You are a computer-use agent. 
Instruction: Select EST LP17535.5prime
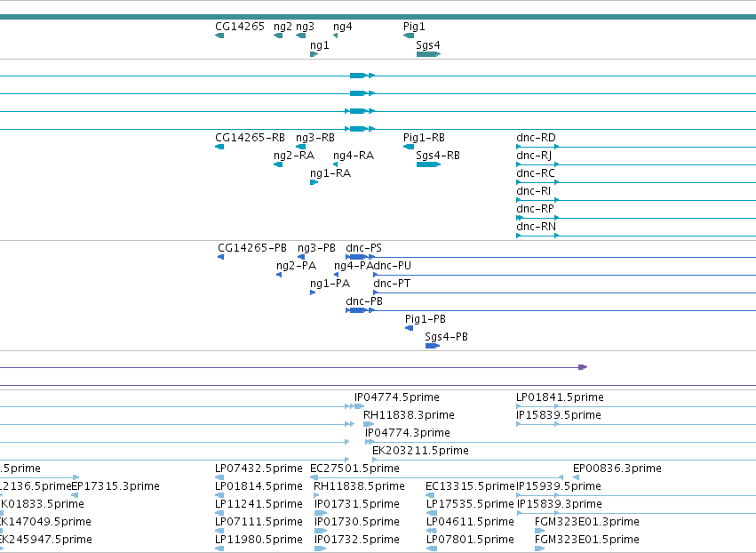[470, 505]
